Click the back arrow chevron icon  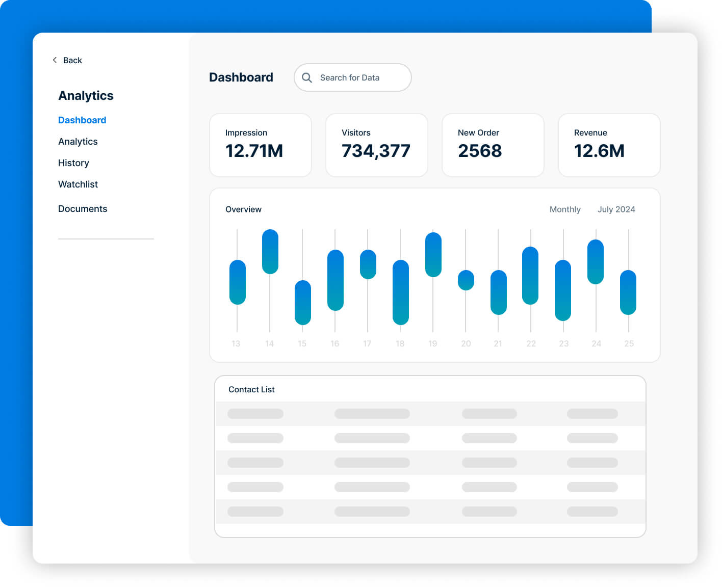(x=55, y=60)
